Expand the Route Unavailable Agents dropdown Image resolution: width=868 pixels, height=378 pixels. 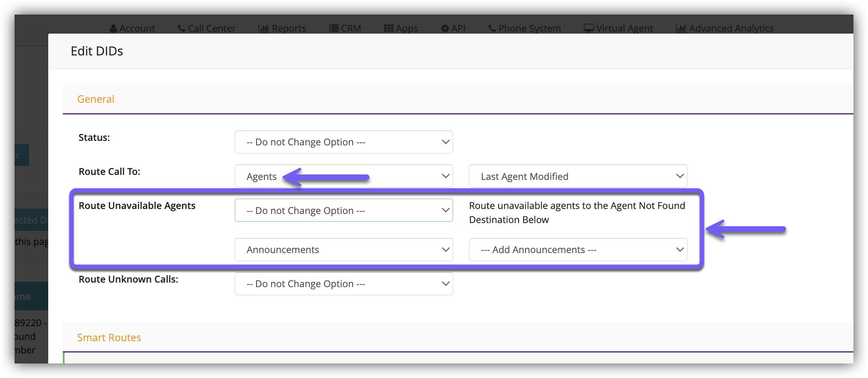coord(343,210)
